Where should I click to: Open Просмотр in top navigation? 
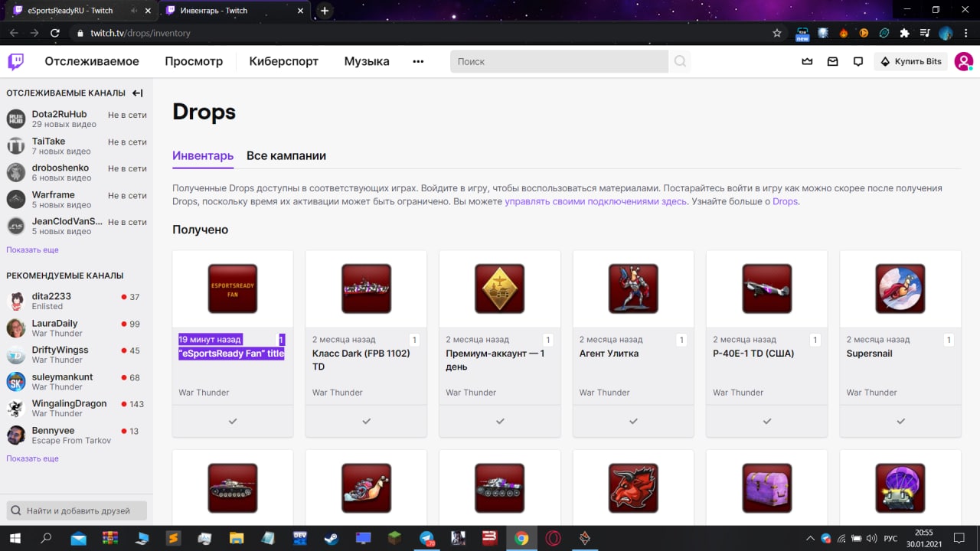pyautogui.click(x=194, y=61)
